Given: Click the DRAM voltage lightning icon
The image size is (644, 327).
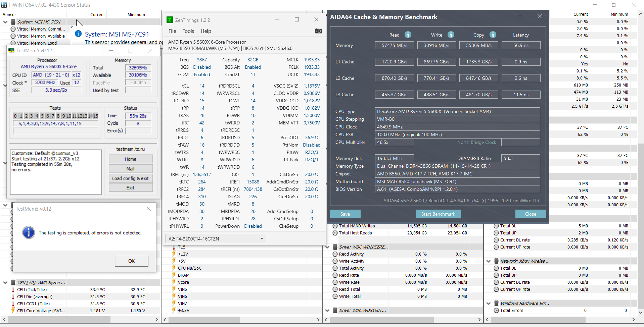Looking at the screenshot, I should (x=174, y=275).
